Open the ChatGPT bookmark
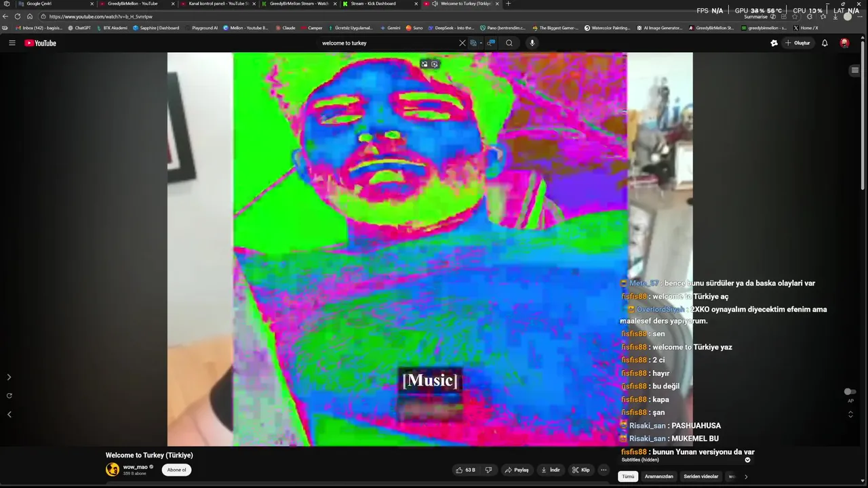 79,28
